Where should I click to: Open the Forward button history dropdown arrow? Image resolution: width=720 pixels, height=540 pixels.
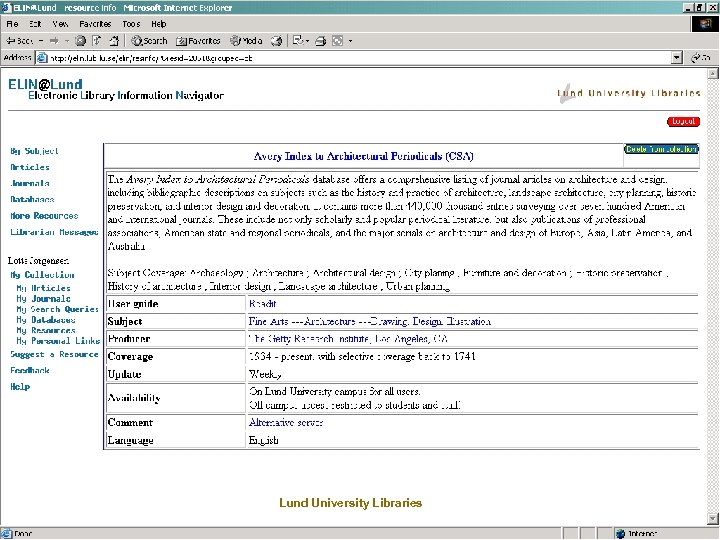[x=66, y=41]
